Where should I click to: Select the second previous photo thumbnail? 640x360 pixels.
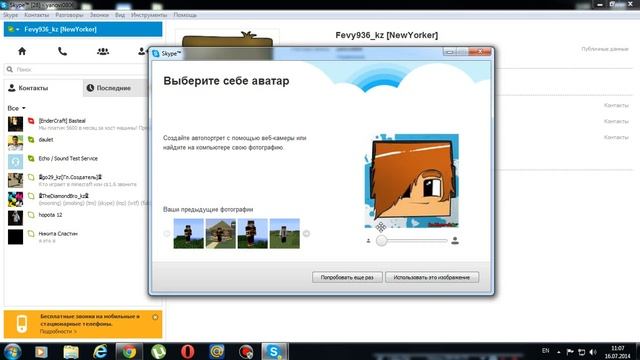[x=220, y=233]
